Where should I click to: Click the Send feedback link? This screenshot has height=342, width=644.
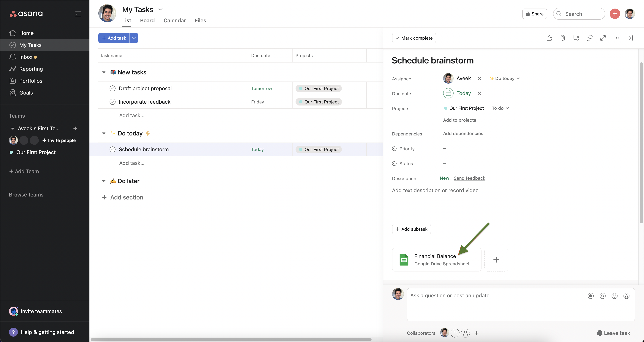pyautogui.click(x=469, y=178)
